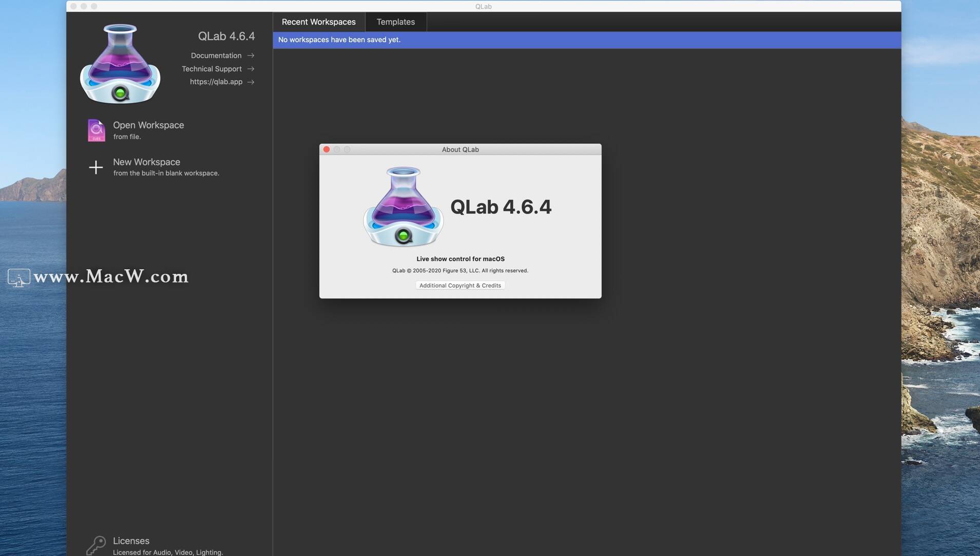Screen dimensions: 980x556
Task: Click Additional Copyright & Credits button
Action: coord(460,285)
